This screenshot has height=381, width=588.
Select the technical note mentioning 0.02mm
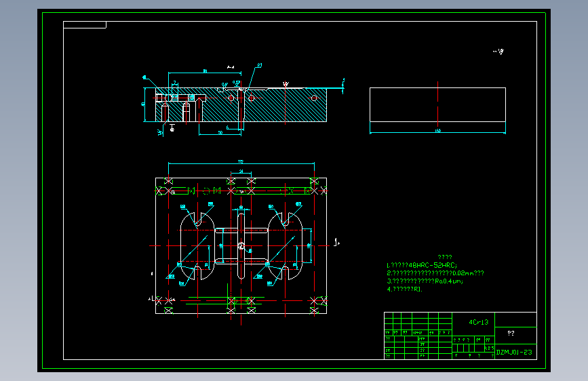[435, 273]
